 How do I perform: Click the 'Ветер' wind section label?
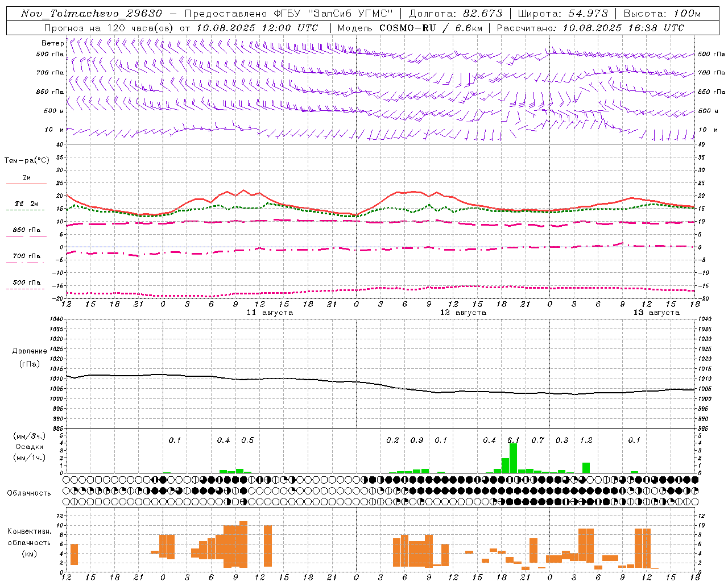click(x=52, y=43)
